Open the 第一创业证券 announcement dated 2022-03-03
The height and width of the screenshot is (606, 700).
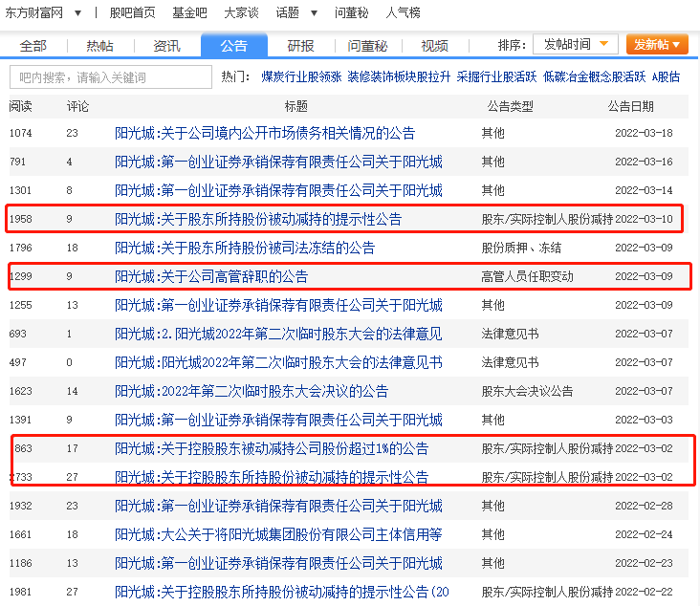(278, 420)
